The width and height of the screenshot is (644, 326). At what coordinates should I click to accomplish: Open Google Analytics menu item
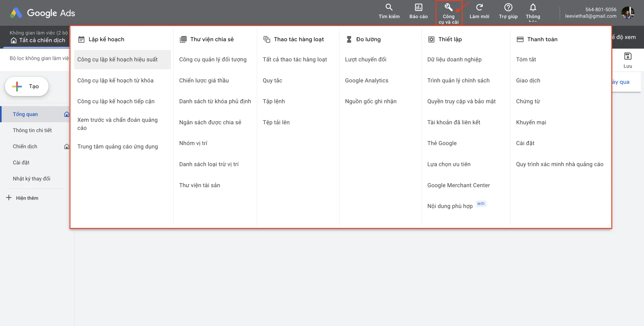pos(367,80)
